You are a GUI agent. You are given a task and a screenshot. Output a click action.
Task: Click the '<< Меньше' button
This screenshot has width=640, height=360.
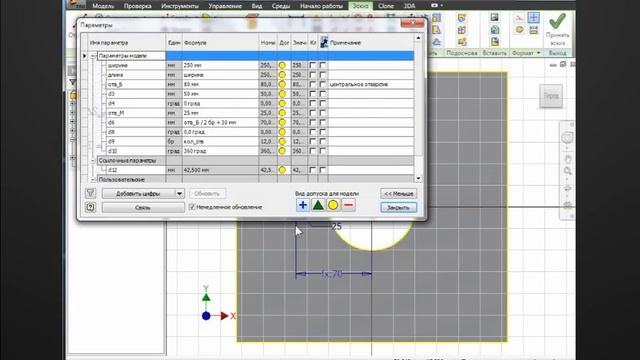click(x=398, y=193)
